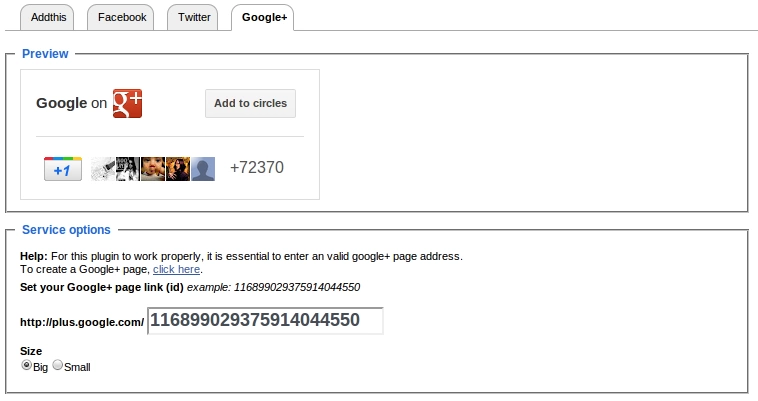Open the fourth follower avatar thumbnail
The image size is (758, 401).
click(178, 169)
